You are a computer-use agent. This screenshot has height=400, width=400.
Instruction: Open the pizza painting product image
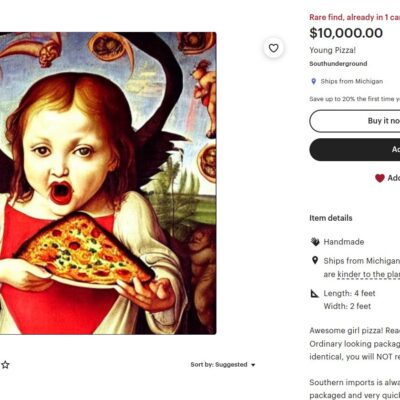point(108,183)
